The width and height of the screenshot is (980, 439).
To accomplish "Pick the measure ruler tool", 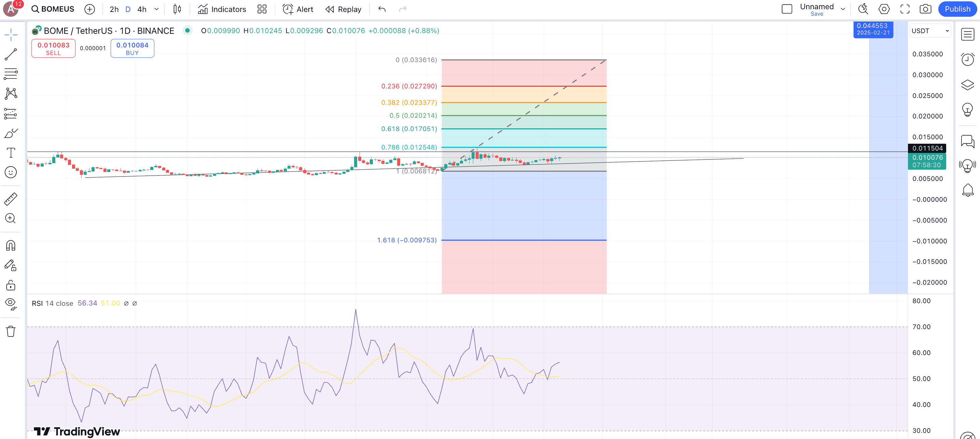I will (x=11, y=199).
